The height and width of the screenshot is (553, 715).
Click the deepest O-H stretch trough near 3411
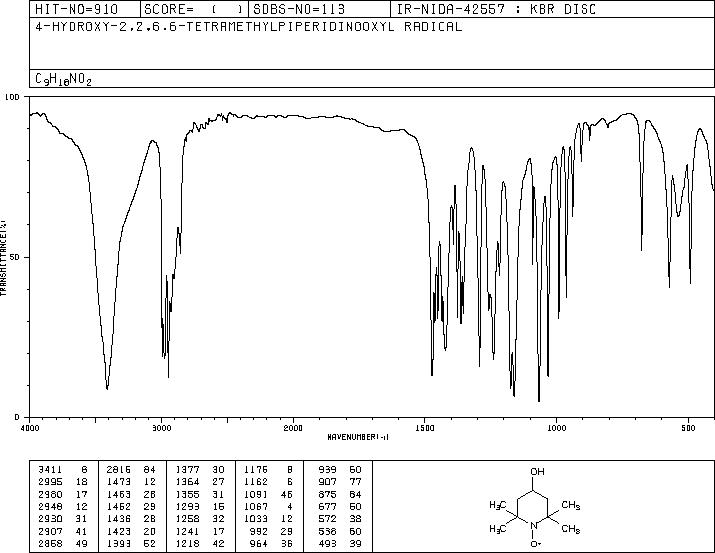coord(107,388)
